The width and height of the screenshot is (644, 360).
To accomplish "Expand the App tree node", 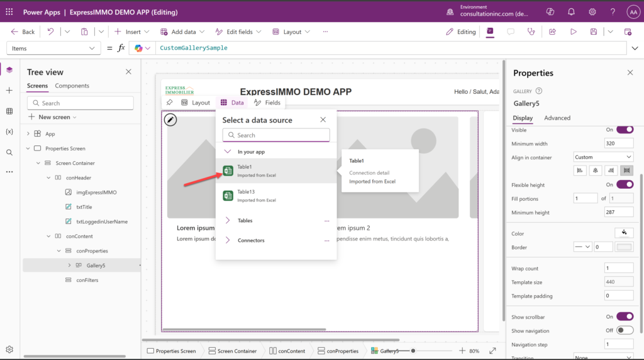I will 28,133.
